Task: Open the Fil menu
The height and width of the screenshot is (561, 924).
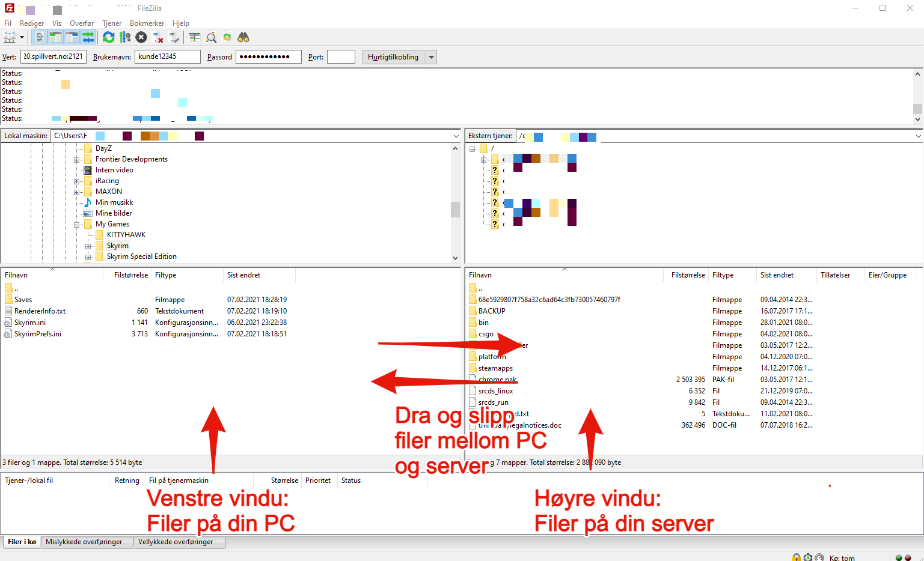Action: tap(8, 23)
